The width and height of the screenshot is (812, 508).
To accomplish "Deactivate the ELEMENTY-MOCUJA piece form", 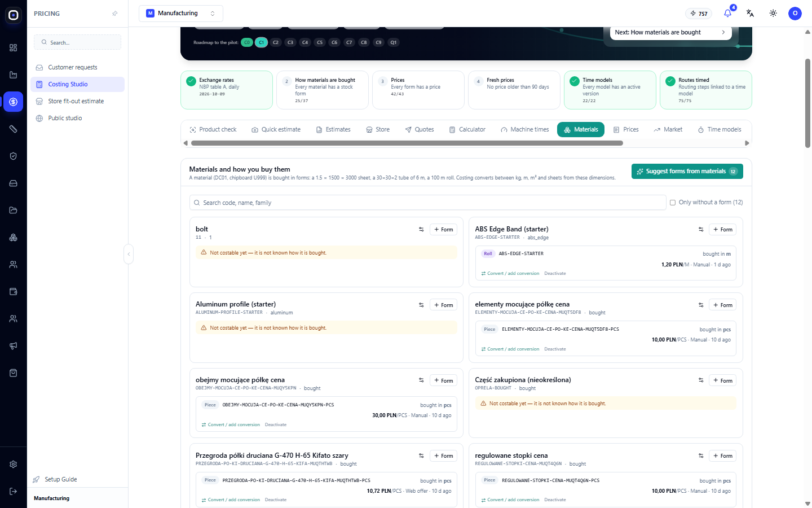I will point(555,349).
